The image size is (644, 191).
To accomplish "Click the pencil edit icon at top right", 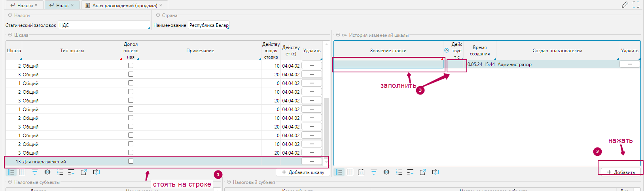I will 625,5.
